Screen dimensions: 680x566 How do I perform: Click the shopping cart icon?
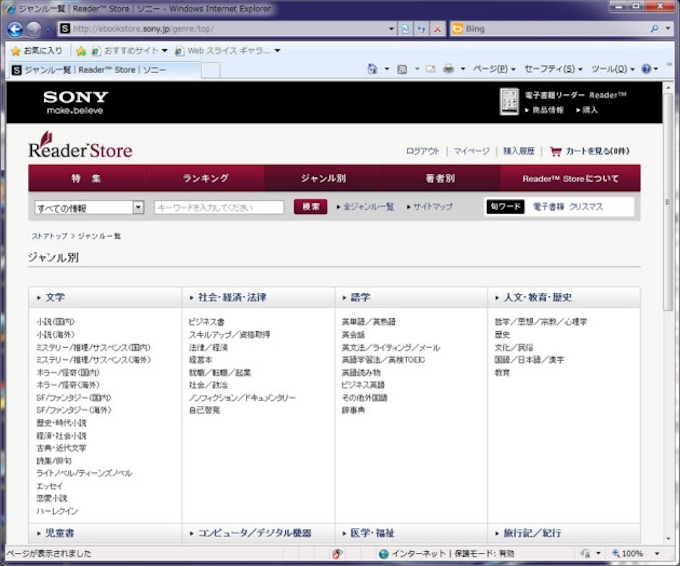[555, 151]
